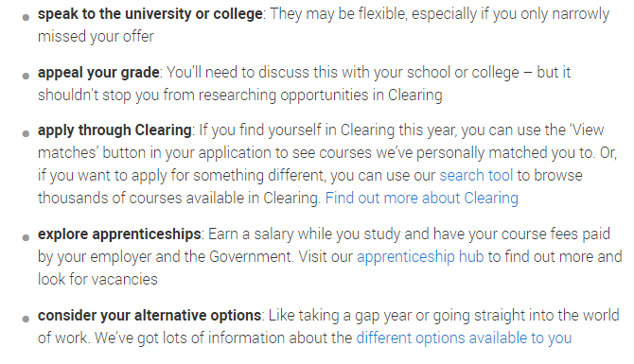Click the 'speak to the university or college' heading
This screenshot has width=634, height=364.
coord(150,14)
